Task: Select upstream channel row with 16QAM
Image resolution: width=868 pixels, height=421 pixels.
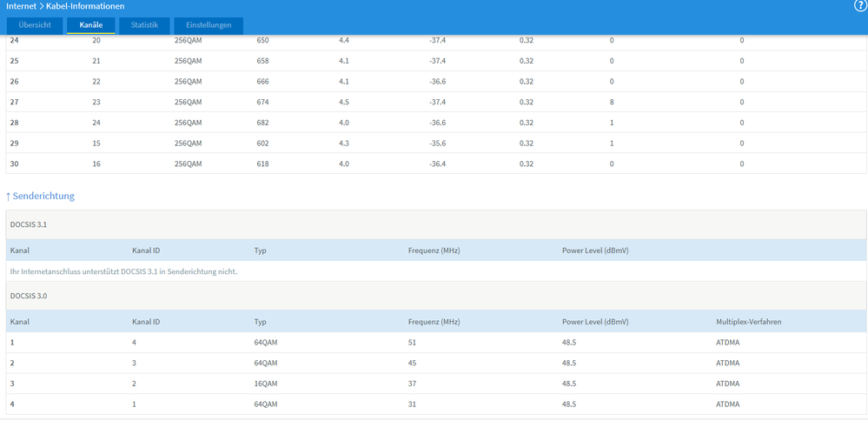Action: click(436, 384)
